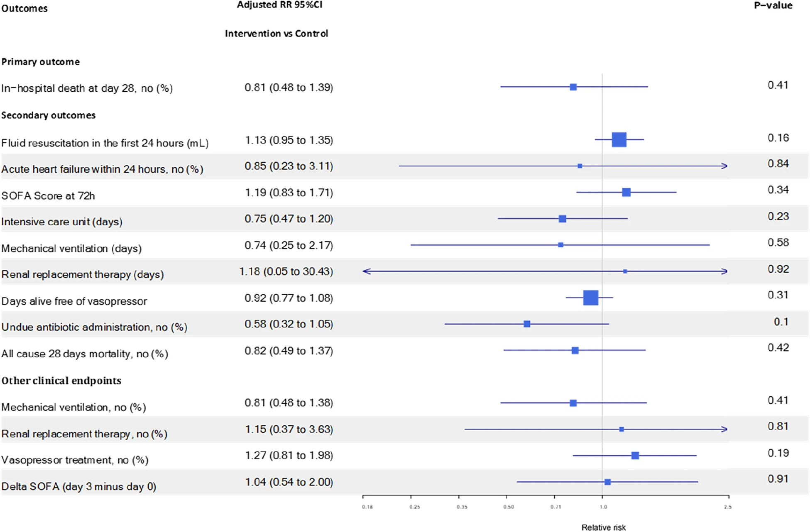This screenshot has height=532, width=810.
Task: Select the Primary outcome heading
Action: click(x=40, y=62)
